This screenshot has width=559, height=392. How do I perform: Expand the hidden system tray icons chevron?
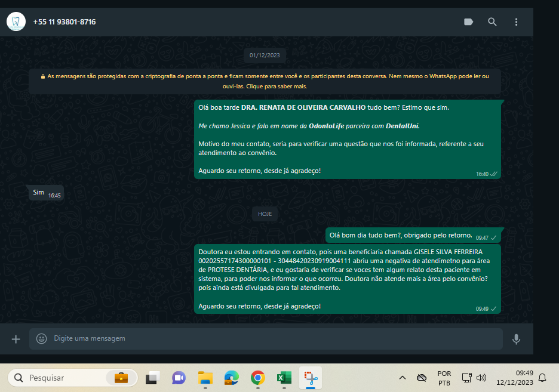click(x=403, y=378)
